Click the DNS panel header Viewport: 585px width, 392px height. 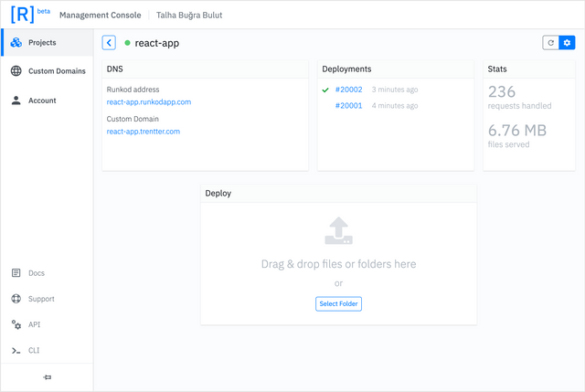(x=205, y=69)
